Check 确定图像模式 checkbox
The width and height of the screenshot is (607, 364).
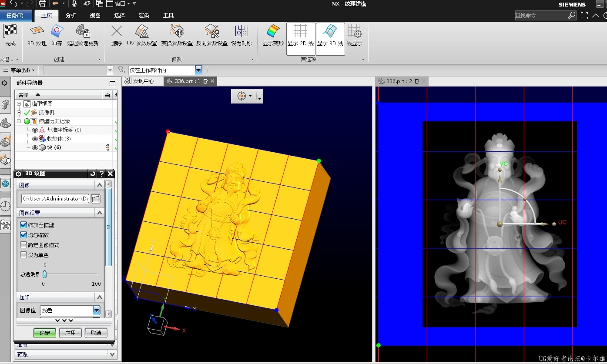coord(23,245)
